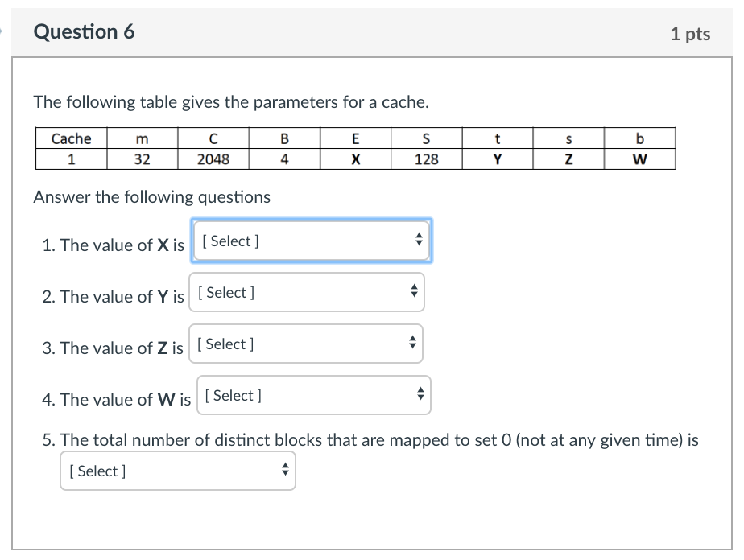Click the Cache header cell in table
Viewport: 744px width, 560px height.
[x=71, y=138]
